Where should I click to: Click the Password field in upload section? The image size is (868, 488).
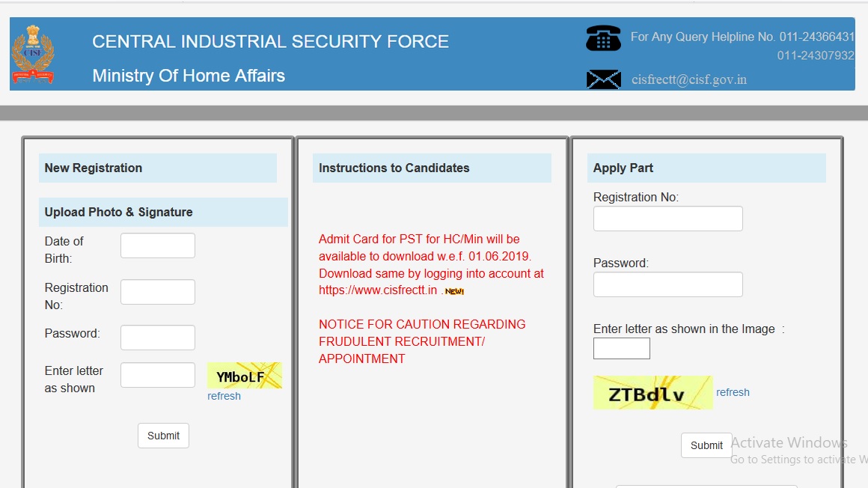click(157, 338)
